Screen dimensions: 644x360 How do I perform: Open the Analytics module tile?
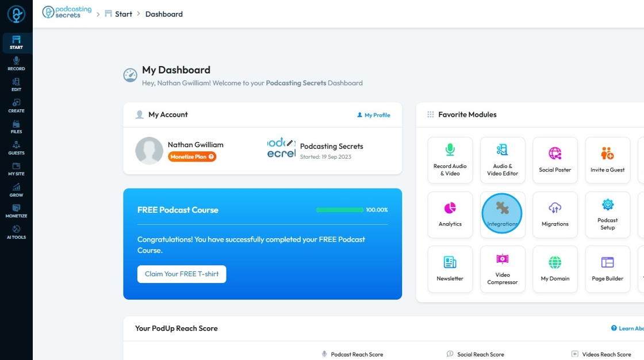click(450, 214)
